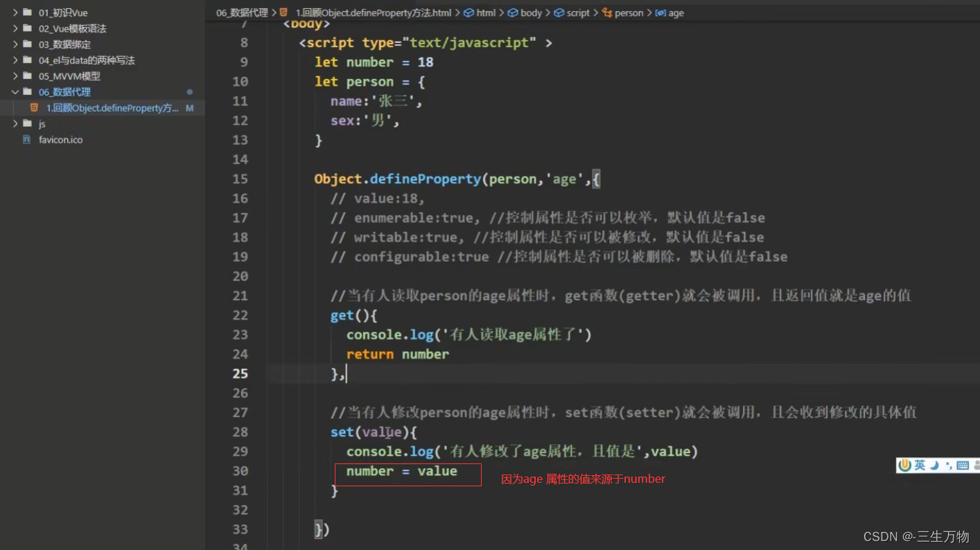
Task: Click the '// value:18,' comment
Action: pyautogui.click(x=377, y=198)
